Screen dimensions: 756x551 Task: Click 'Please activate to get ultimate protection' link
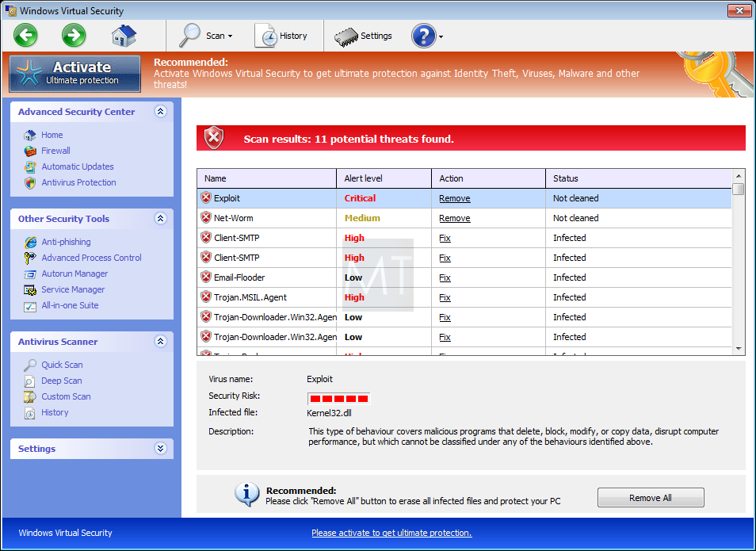(391, 533)
